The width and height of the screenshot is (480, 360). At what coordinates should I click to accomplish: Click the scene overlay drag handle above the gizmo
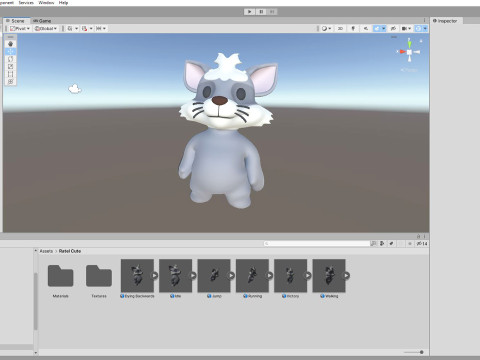click(x=394, y=37)
